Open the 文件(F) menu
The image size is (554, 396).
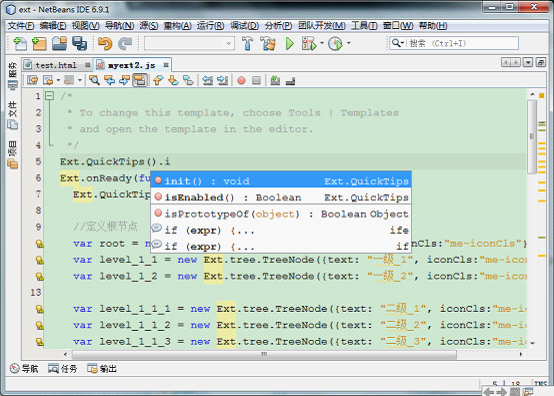(20, 26)
